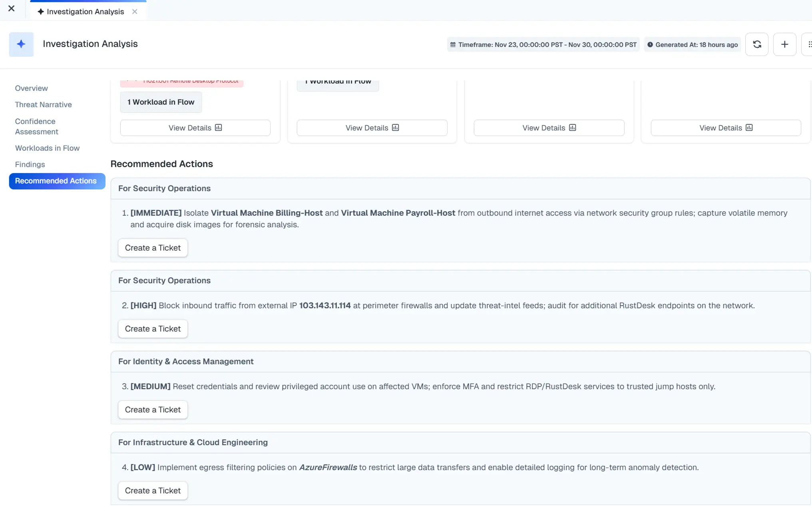812x508 pixels.
Task: Go to Overview section
Action: pyautogui.click(x=31, y=88)
